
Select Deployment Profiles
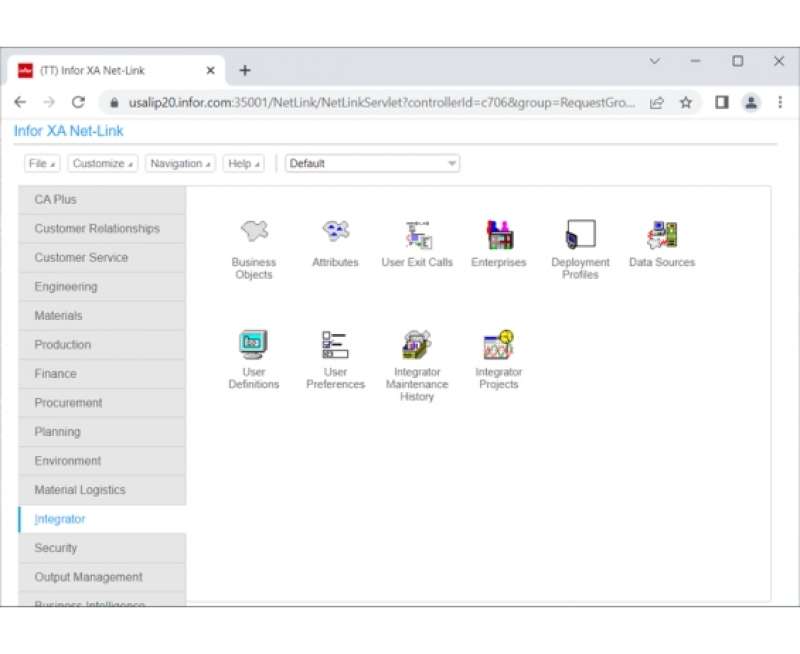pyautogui.click(x=580, y=235)
